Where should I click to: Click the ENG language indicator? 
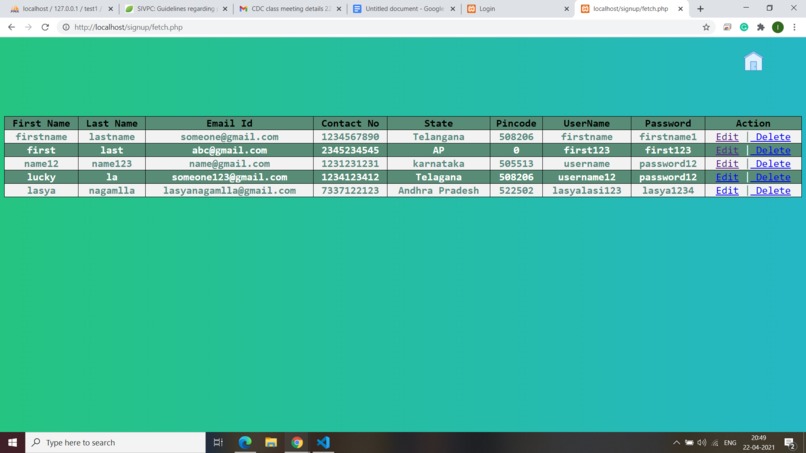(x=730, y=443)
